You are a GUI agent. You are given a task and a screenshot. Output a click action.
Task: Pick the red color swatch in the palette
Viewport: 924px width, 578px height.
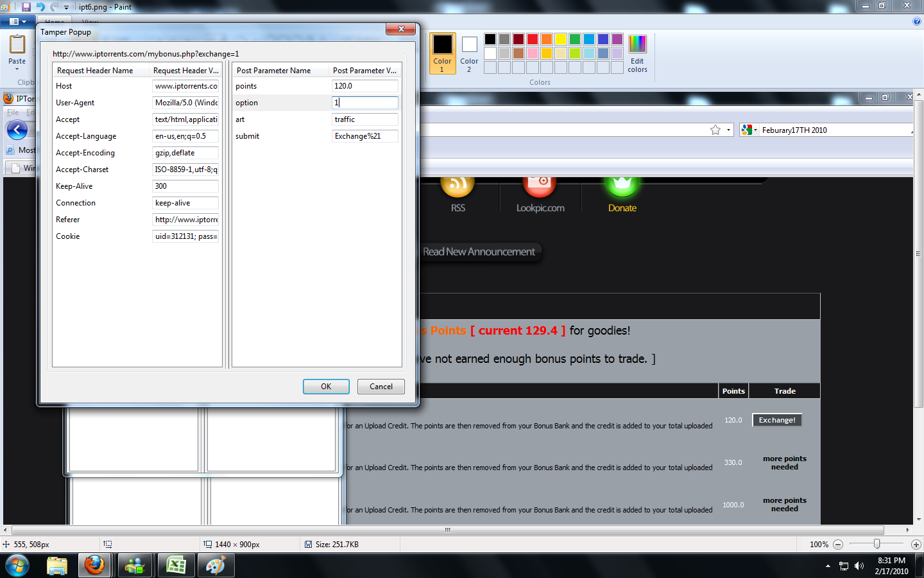click(x=532, y=40)
